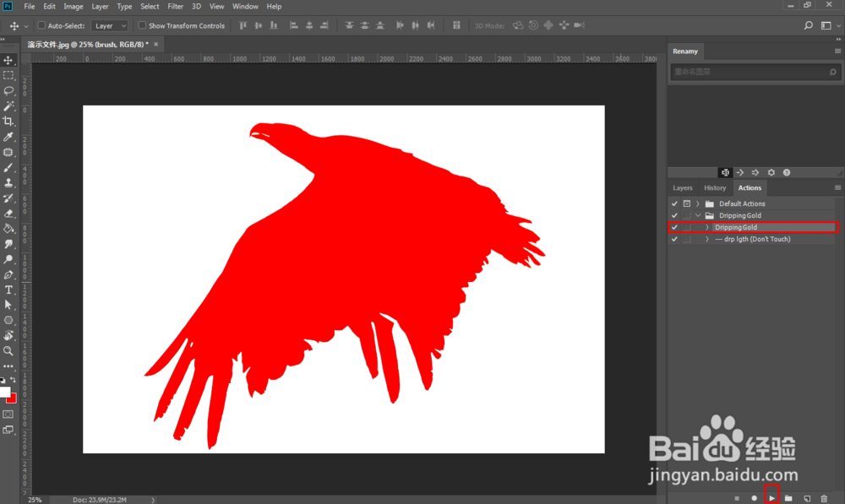Open the Window menu

(x=245, y=7)
